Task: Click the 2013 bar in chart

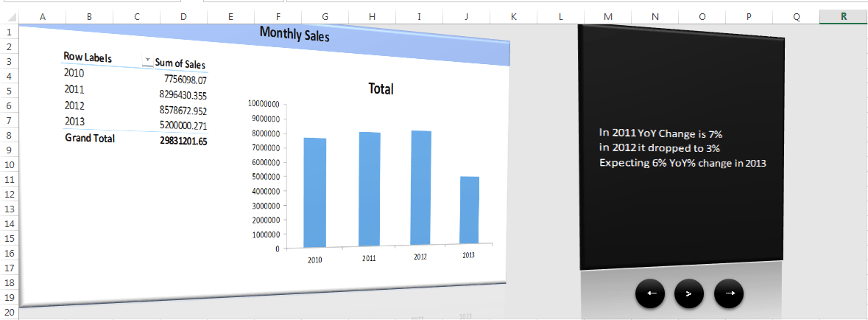Action: coord(470,210)
